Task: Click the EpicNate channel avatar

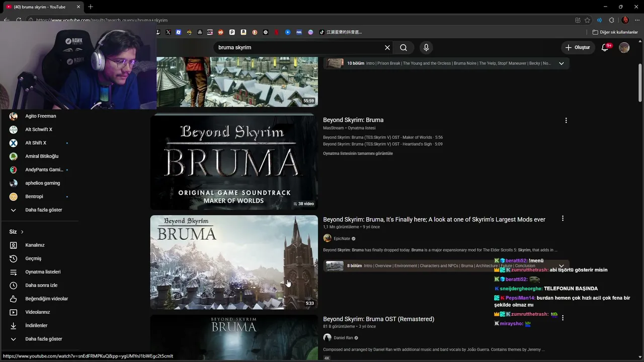Action: tap(327, 238)
